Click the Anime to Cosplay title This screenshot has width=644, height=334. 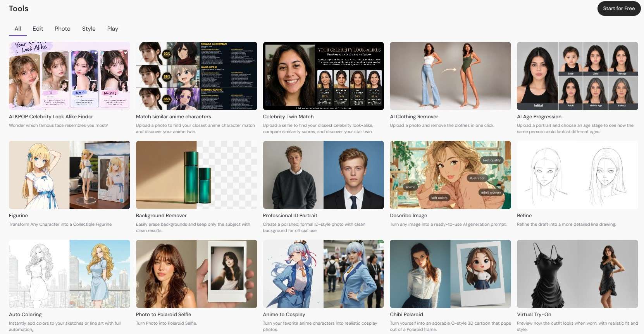pos(284,315)
